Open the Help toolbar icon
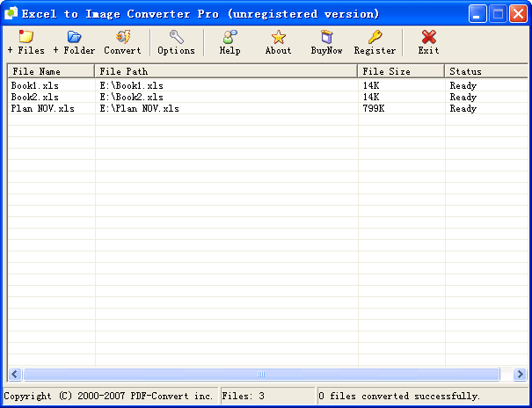 (x=230, y=37)
